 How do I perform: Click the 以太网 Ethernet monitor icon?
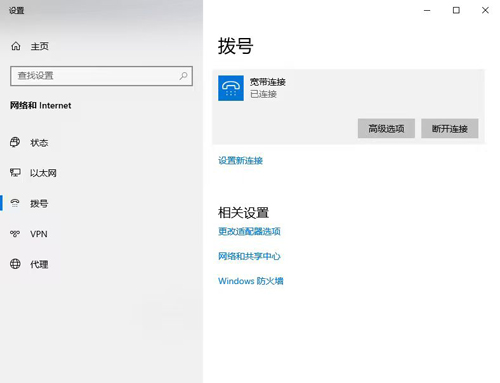point(15,173)
